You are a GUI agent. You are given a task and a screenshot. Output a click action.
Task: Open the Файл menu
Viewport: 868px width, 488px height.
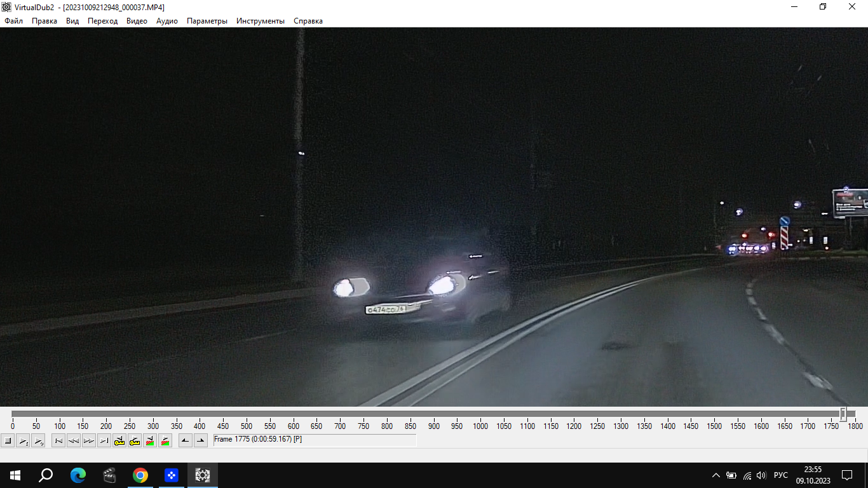click(x=13, y=21)
